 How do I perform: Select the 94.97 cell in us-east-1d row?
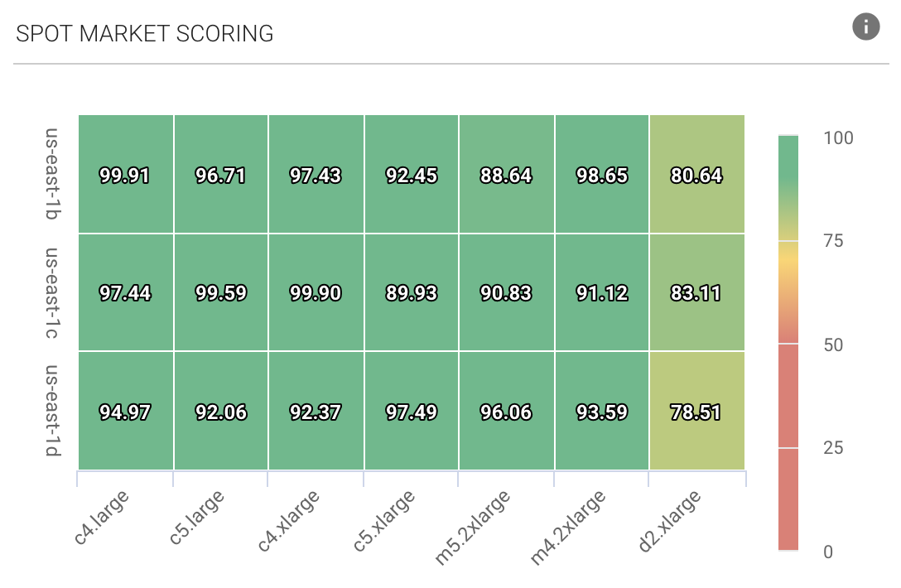125,411
